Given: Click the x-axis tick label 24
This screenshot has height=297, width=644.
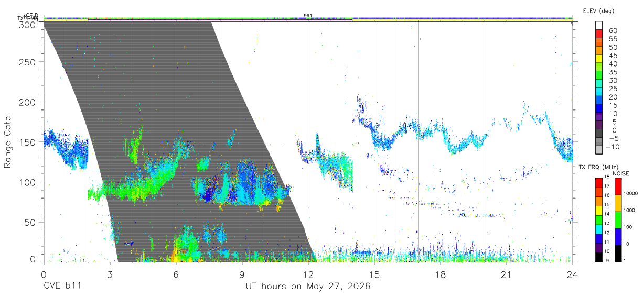Looking at the screenshot, I should 573,274.
